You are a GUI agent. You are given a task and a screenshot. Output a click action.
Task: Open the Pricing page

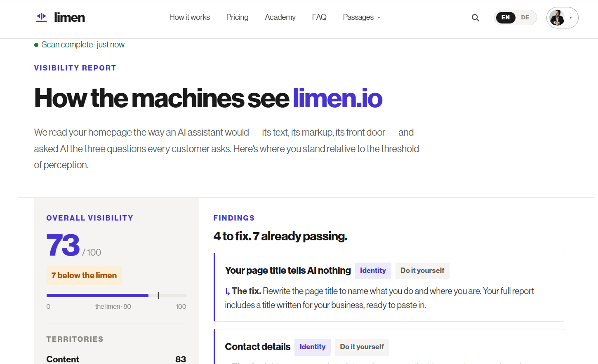pos(238,17)
